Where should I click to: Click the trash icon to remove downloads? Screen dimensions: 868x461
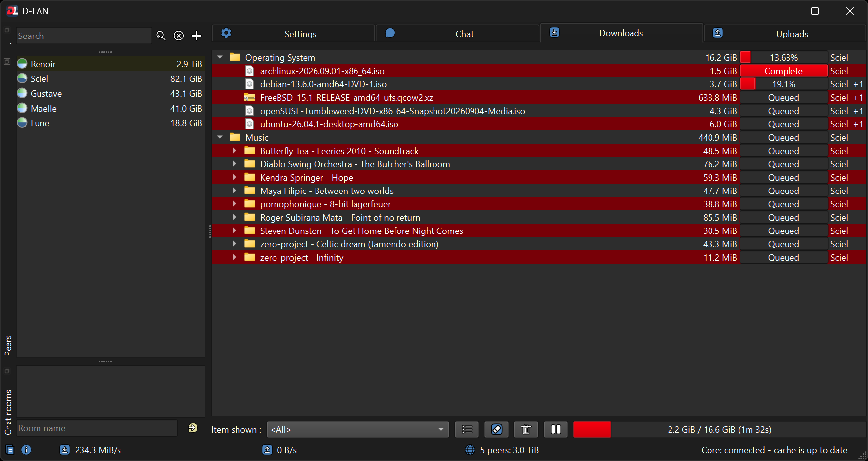(526, 429)
